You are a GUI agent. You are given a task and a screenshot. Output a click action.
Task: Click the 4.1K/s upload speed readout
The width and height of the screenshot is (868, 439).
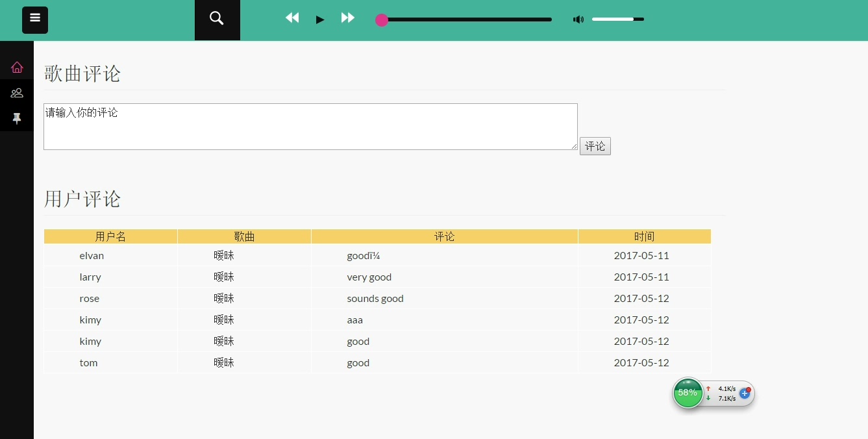click(x=727, y=389)
